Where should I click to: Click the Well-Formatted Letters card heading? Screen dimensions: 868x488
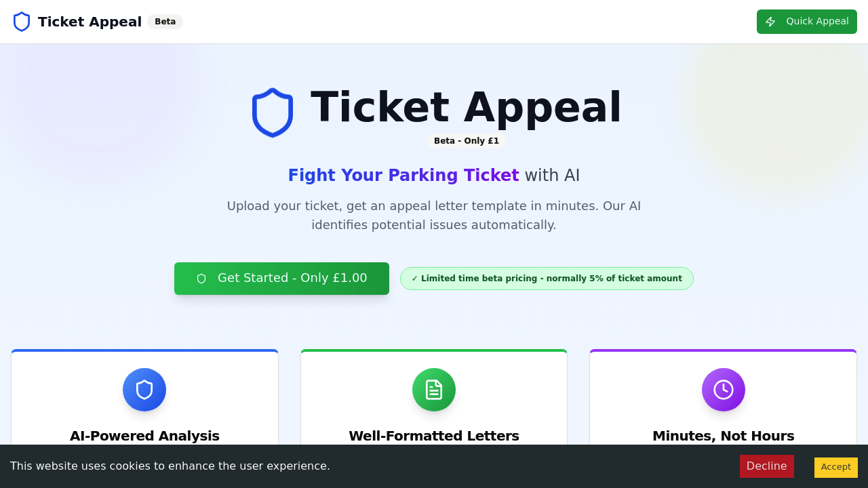point(434,436)
